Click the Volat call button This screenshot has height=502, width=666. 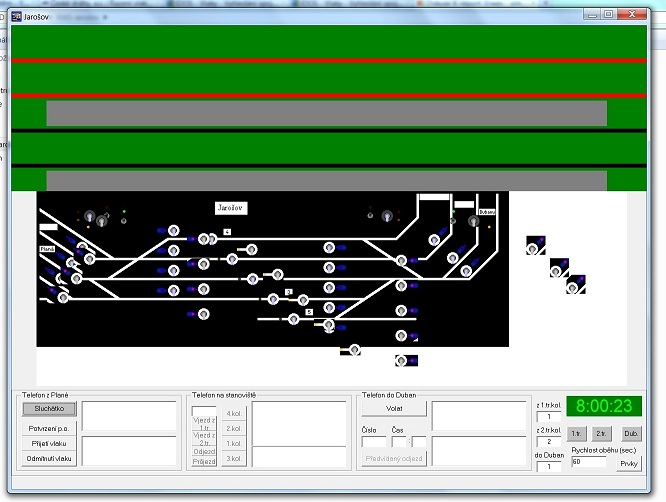tap(394, 409)
